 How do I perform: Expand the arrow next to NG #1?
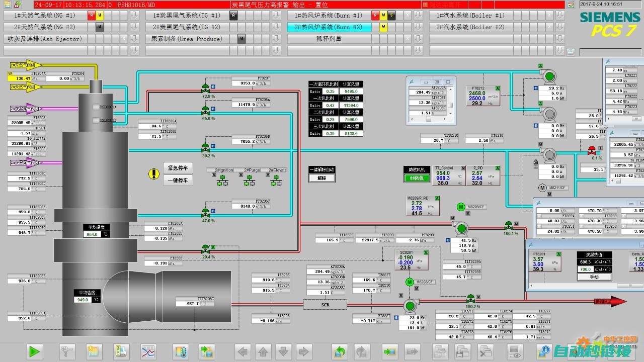coord(134,16)
